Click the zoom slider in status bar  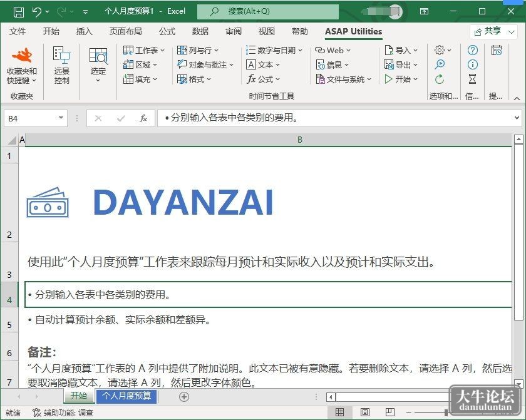pos(446,412)
